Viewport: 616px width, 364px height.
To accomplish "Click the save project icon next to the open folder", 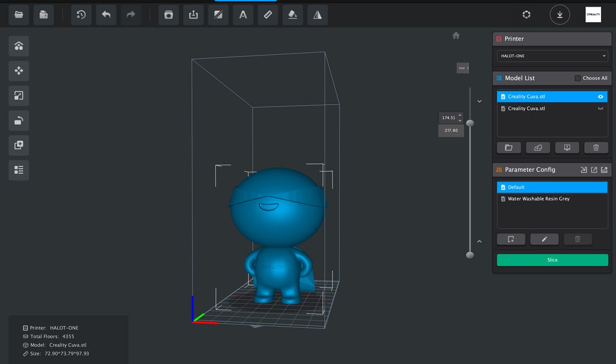I will tap(43, 15).
